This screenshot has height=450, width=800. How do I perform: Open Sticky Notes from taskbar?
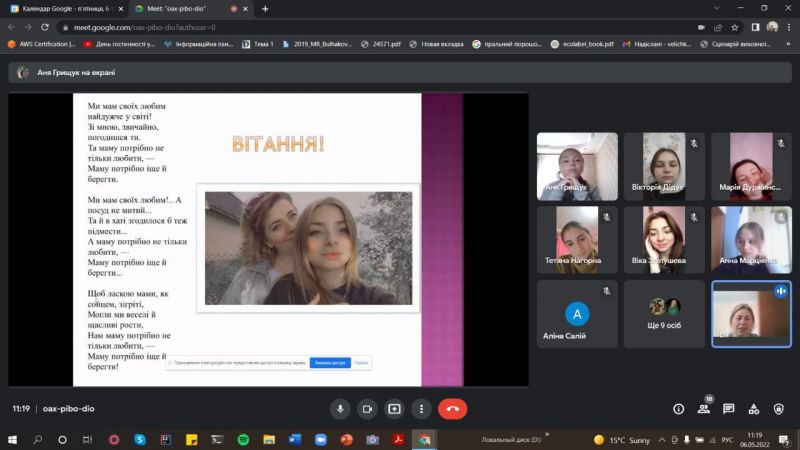pos(191,439)
